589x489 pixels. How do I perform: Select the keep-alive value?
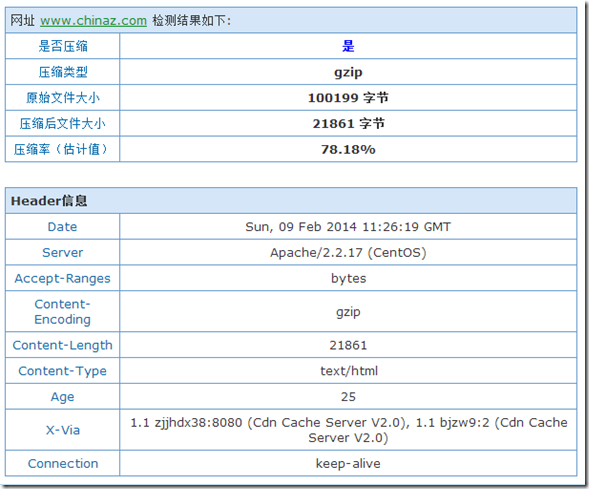[x=348, y=463]
